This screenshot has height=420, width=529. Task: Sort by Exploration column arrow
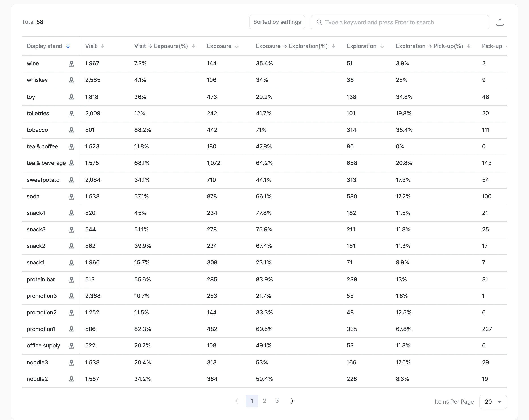point(382,46)
